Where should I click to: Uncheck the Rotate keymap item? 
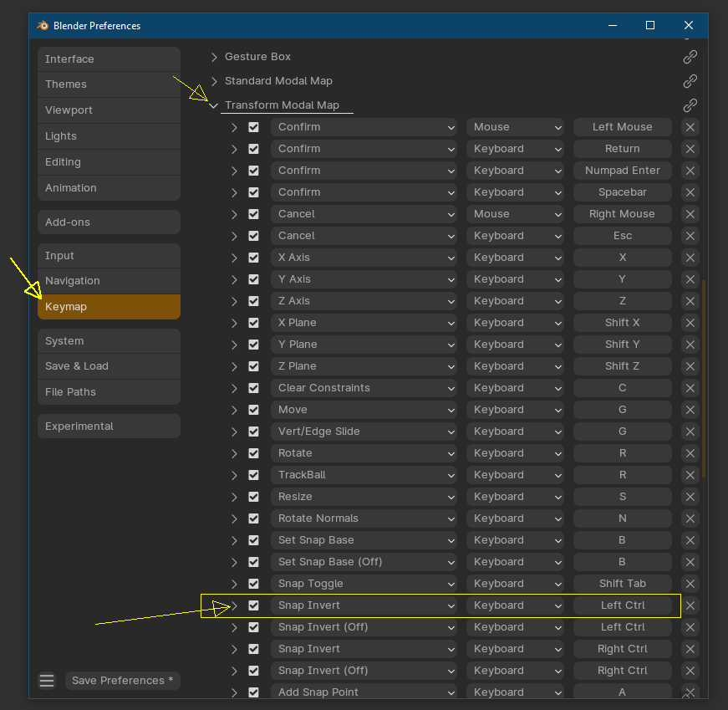coord(253,453)
